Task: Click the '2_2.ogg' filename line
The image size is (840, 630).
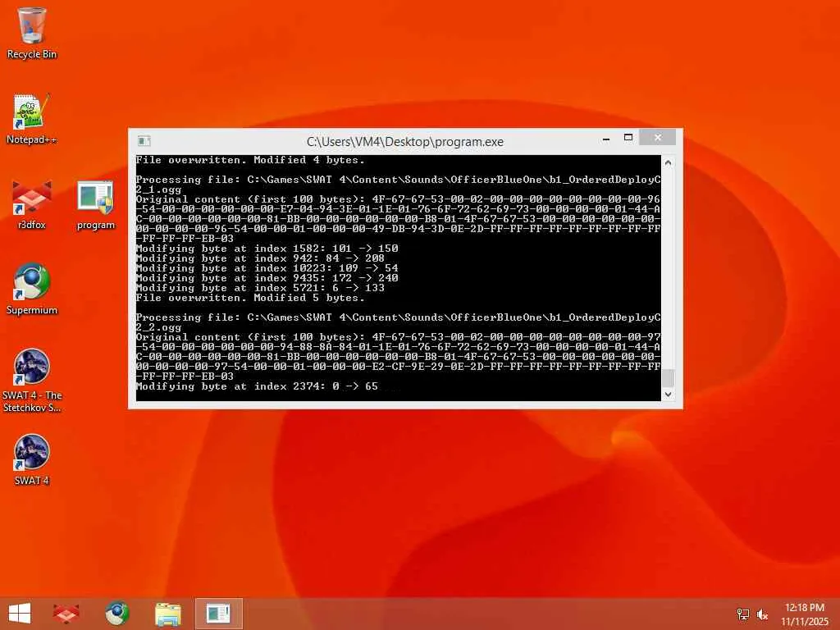Action: 158,327
